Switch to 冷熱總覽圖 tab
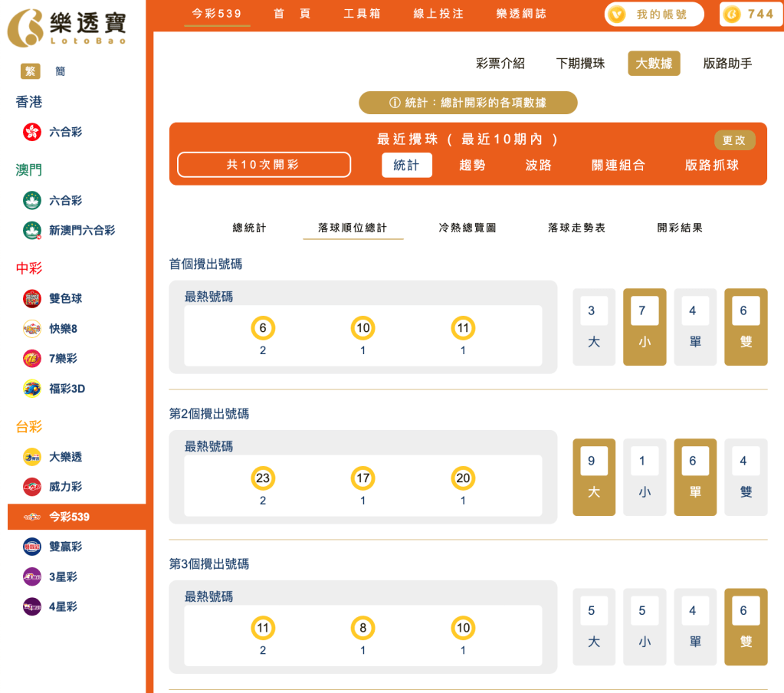This screenshot has width=784, height=693. 467,228
